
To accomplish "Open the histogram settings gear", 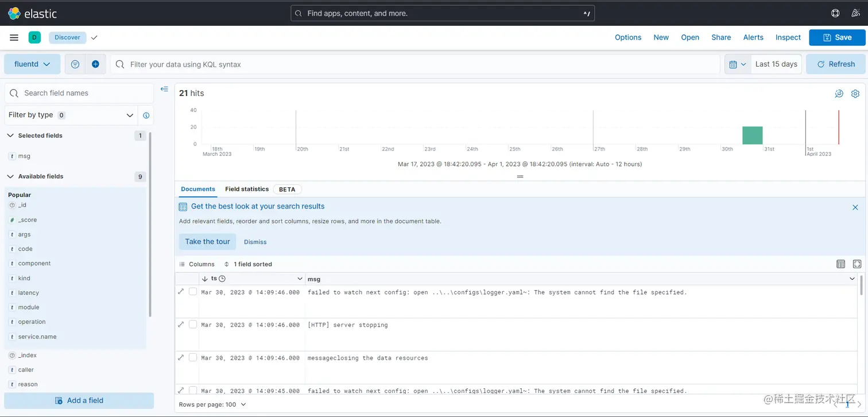I will pyautogui.click(x=855, y=93).
